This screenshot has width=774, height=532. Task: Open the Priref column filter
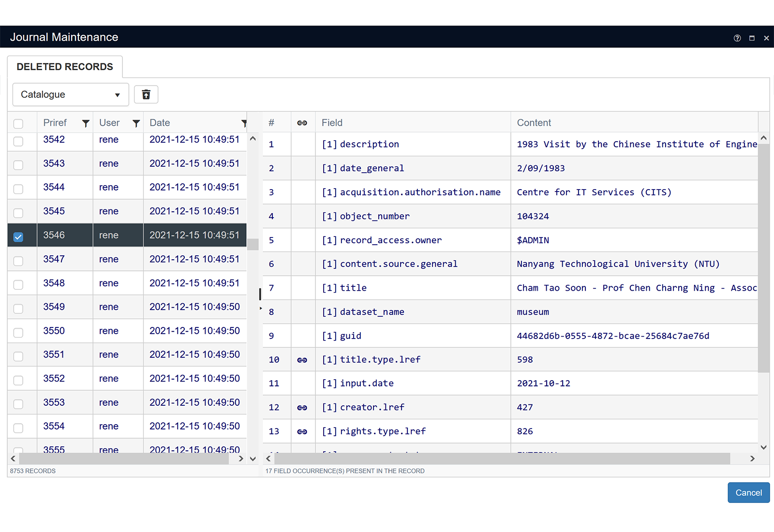tap(86, 123)
